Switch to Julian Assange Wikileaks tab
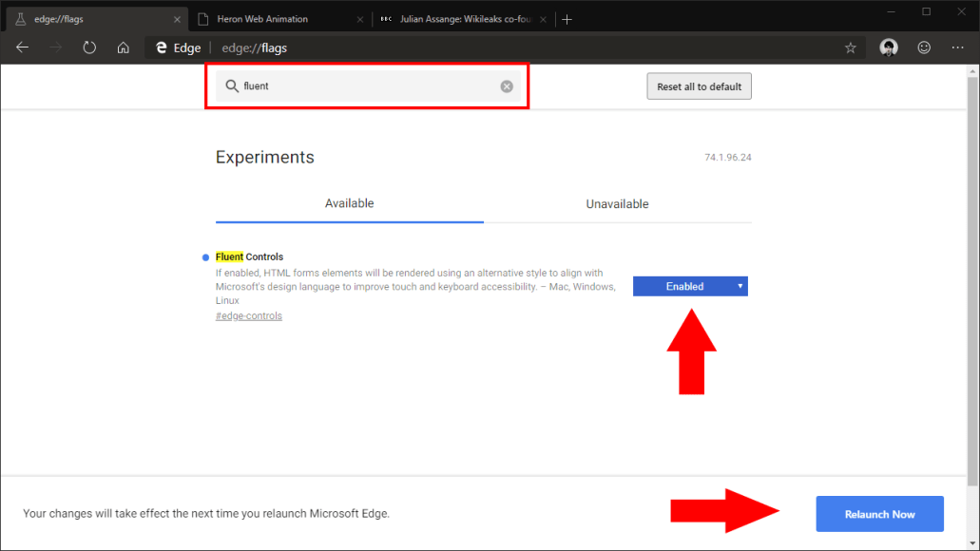 point(466,19)
